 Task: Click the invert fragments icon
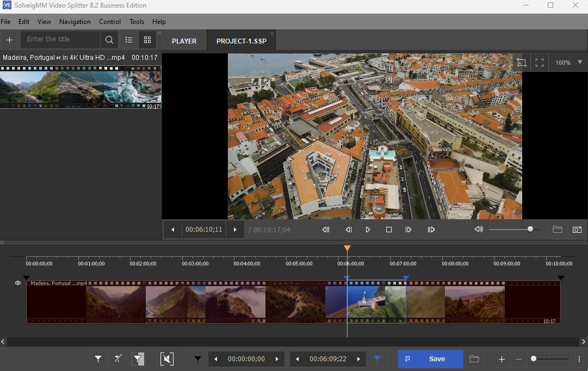(138, 359)
